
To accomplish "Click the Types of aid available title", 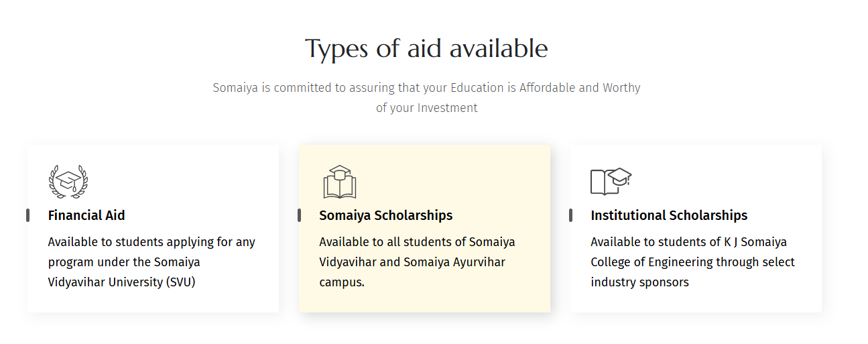I will coord(426,49).
